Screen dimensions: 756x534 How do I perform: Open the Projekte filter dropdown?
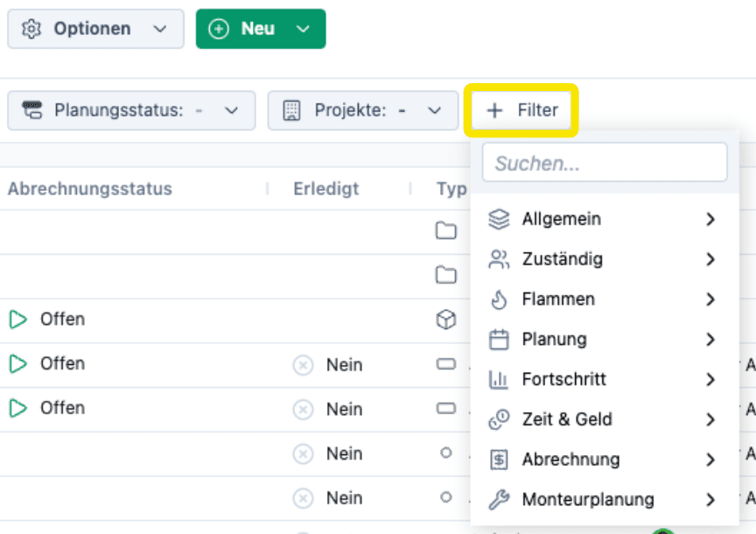(362, 110)
